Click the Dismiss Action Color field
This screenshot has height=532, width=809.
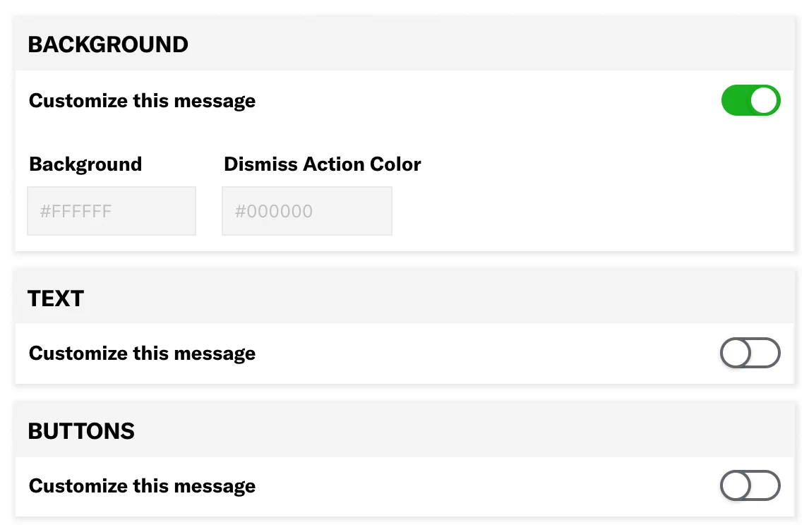coord(306,210)
